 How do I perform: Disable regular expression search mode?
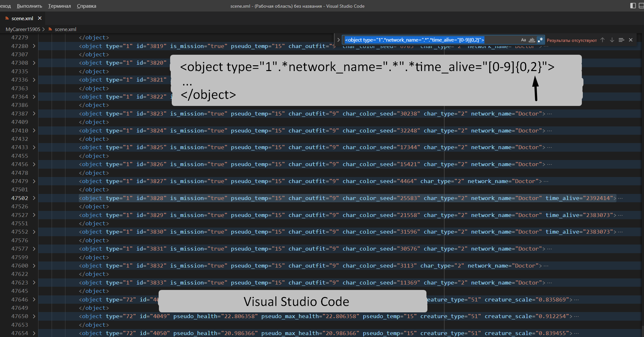click(541, 40)
